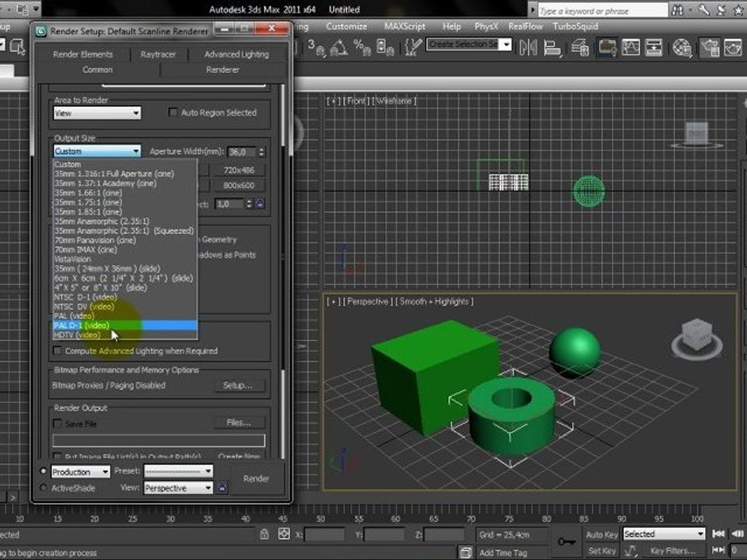This screenshot has height=560, width=747.
Task: Choose PAL D-1 (video) from list
Action: click(x=125, y=326)
